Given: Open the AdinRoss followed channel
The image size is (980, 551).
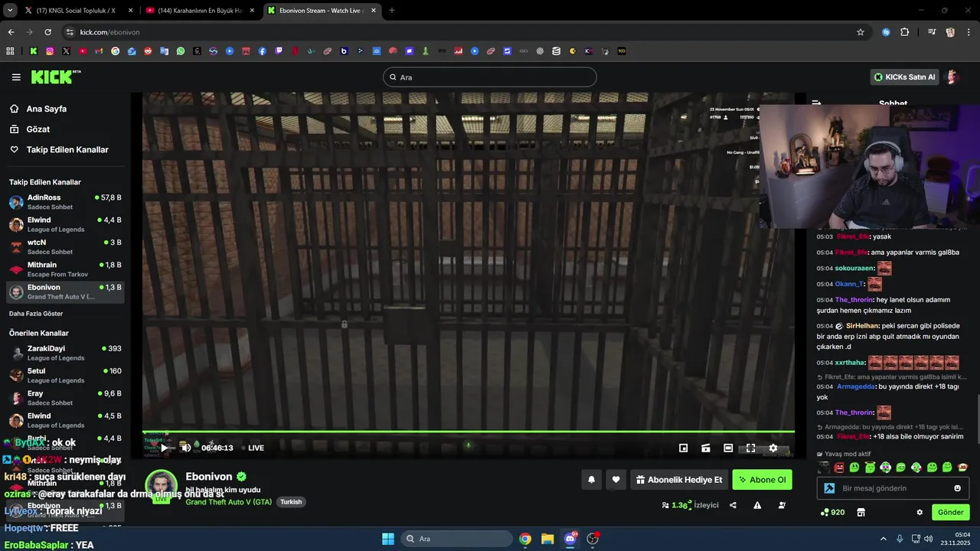Looking at the screenshot, I should [64, 202].
